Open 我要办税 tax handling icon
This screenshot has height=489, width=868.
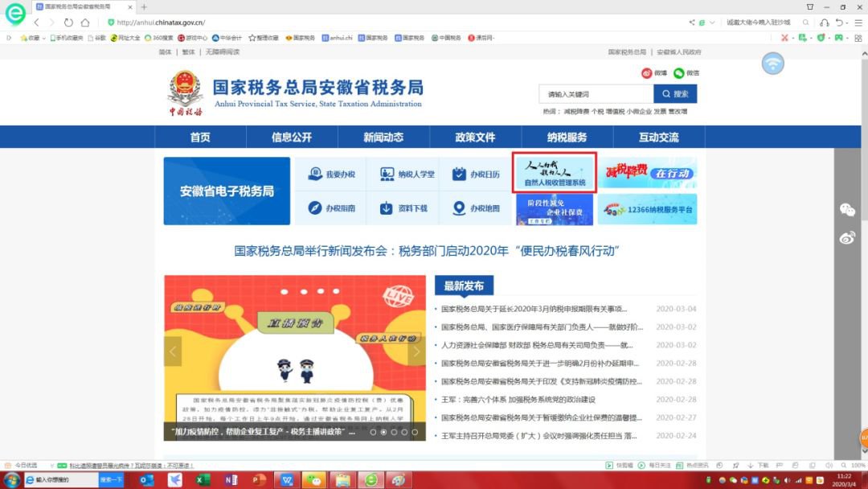coord(331,174)
